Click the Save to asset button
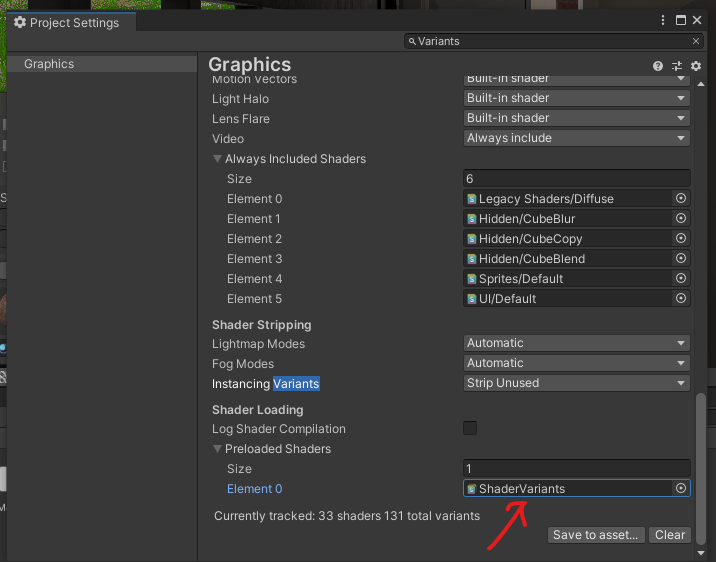 tap(595, 535)
